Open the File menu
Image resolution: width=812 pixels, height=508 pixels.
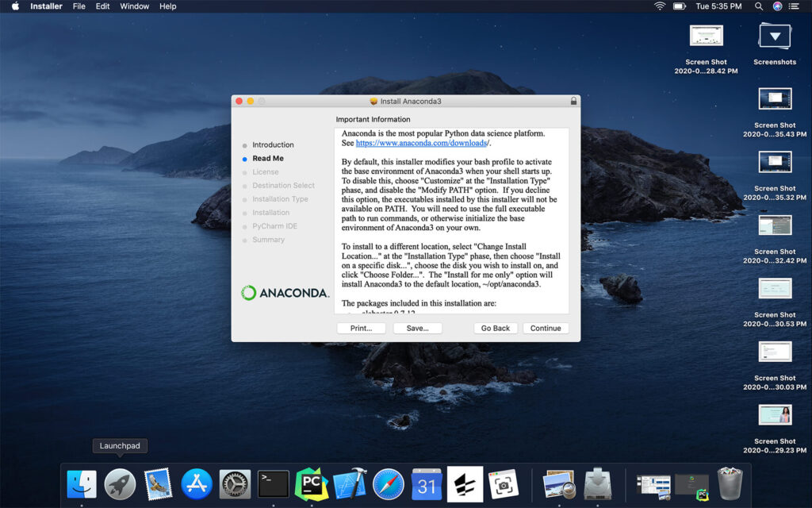coord(79,6)
